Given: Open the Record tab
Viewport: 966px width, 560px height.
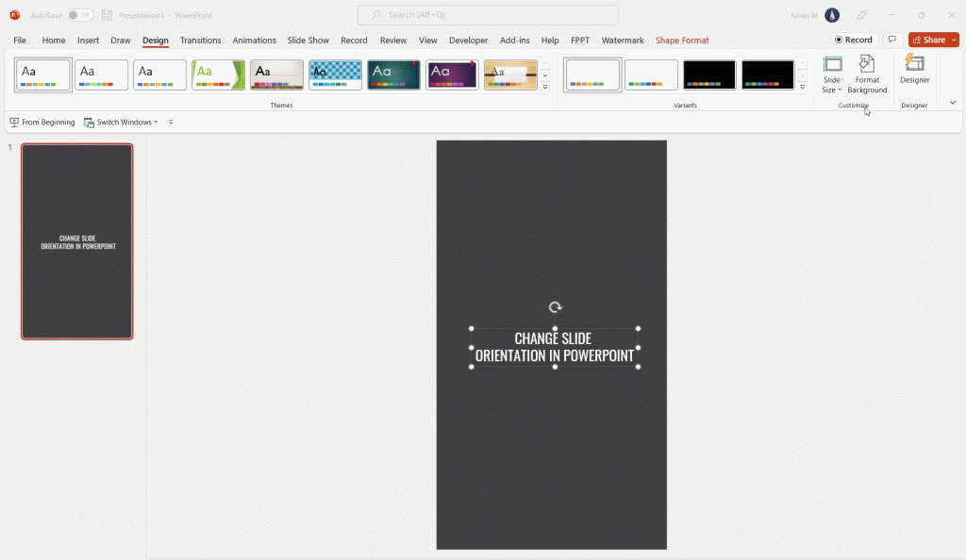Looking at the screenshot, I should click(x=354, y=40).
